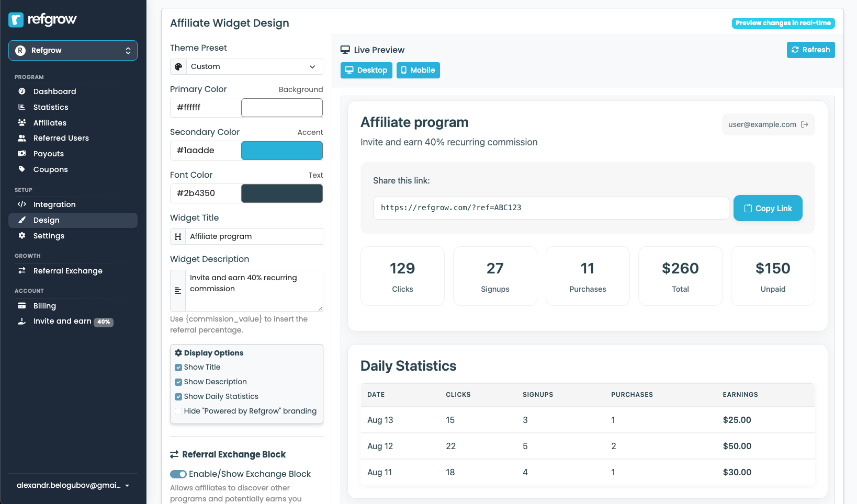Switch preview to Mobile view
Screen dimensions: 857x504
[418, 70]
